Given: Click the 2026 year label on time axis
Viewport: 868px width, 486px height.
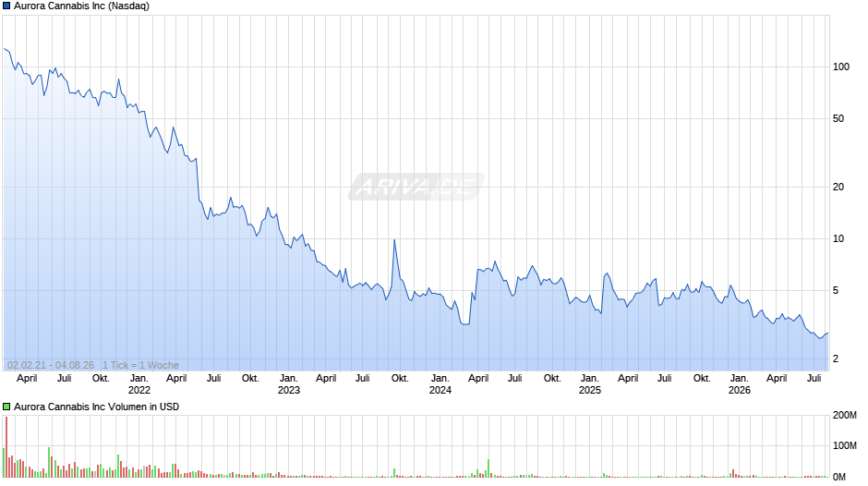Looking at the screenshot, I should 739,390.
